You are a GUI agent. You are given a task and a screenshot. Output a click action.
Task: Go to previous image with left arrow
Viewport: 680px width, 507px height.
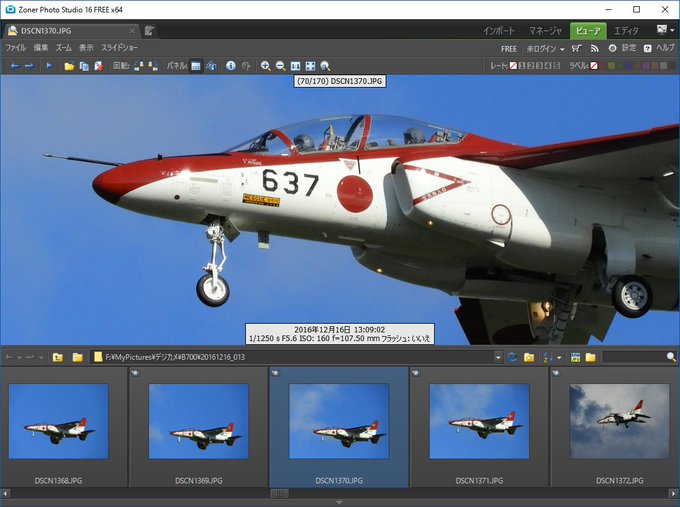click(x=15, y=66)
